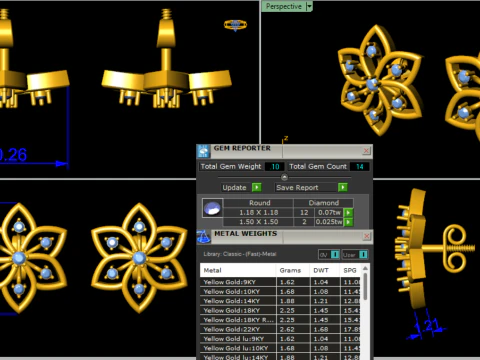The image size is (480, 360).
Task: Open the Perspective viewport dropdown arrow
Action: point(309,6)
